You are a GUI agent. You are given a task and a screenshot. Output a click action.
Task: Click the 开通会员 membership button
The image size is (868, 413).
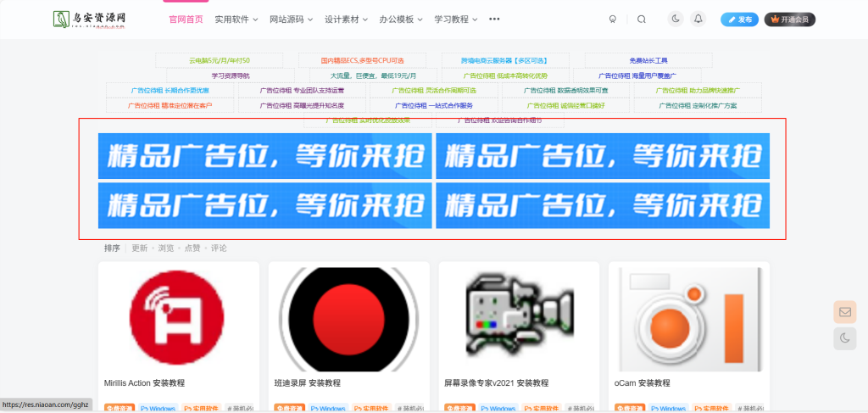[790, 20]
